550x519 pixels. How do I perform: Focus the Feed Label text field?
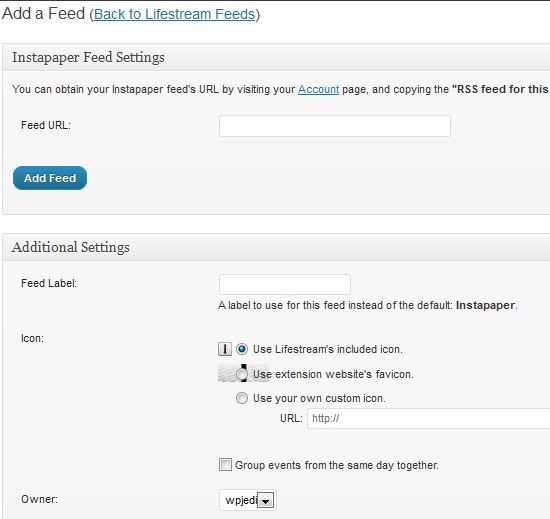coord(284,284)
